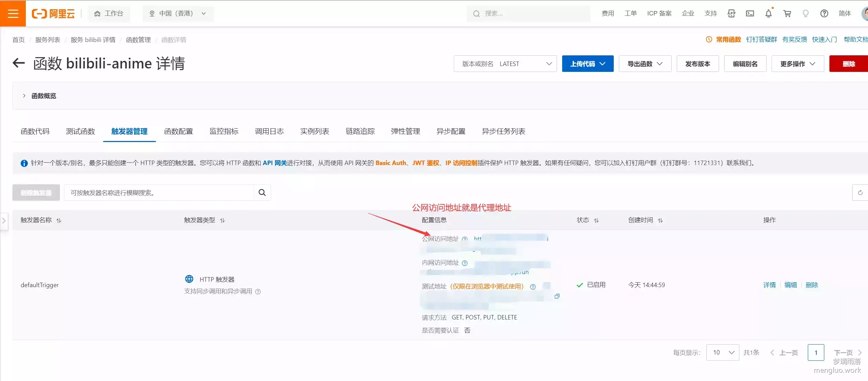Switch to 函数代码 tab

[x=35, y=131]
